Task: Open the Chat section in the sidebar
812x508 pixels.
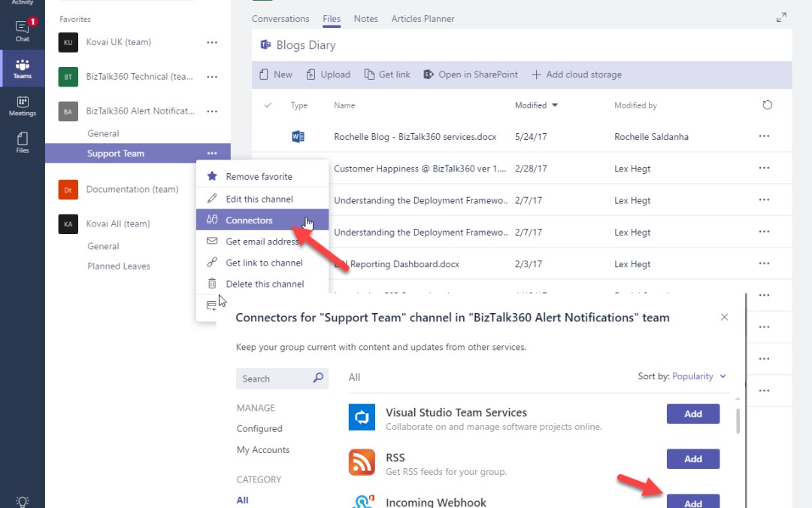Action: (x=23, y=31)
